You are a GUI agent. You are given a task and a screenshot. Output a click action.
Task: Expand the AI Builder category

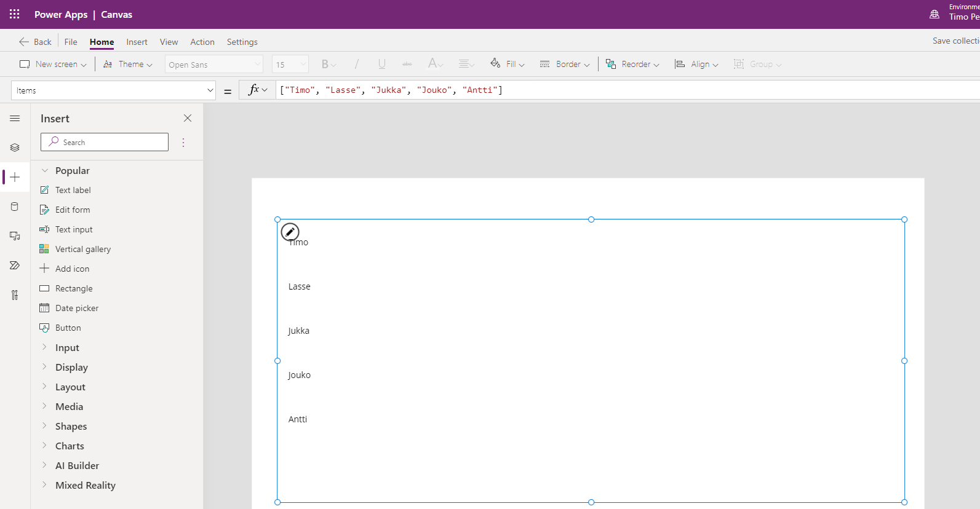point(77,465)
